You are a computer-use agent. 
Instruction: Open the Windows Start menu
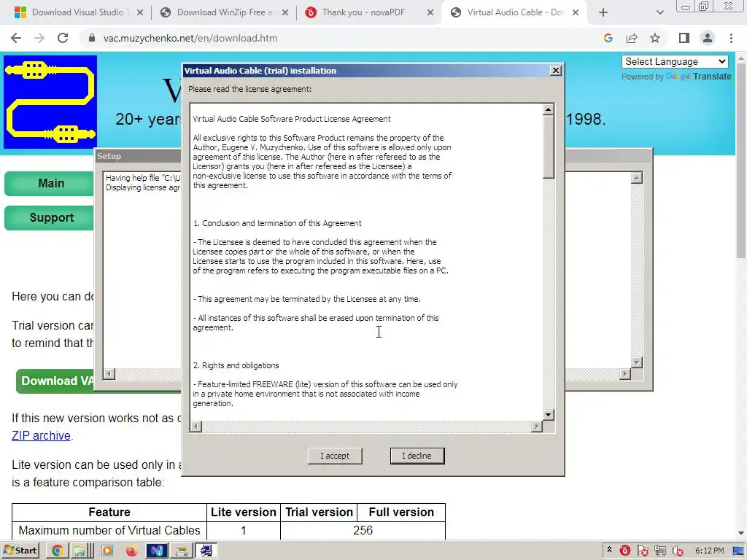pyautogui.click(x=20, y=551)
